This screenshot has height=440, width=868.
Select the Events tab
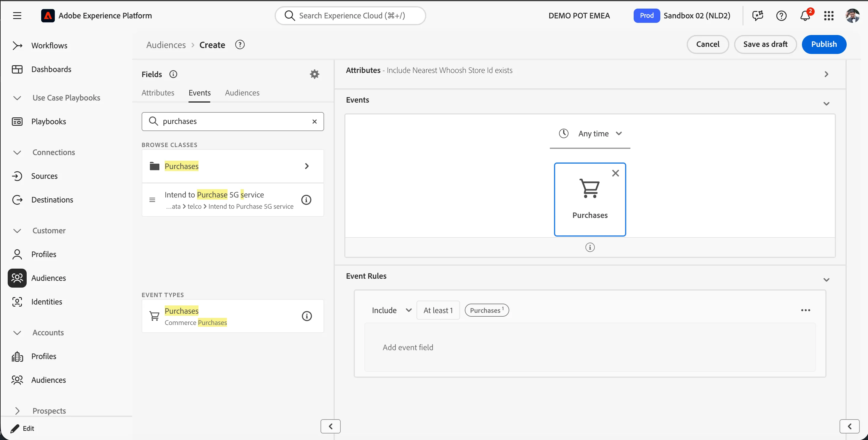pos(199,93)
